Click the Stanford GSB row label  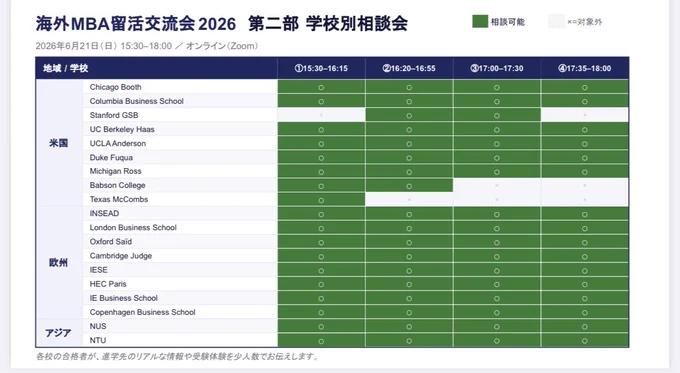(x=114, y=115)
